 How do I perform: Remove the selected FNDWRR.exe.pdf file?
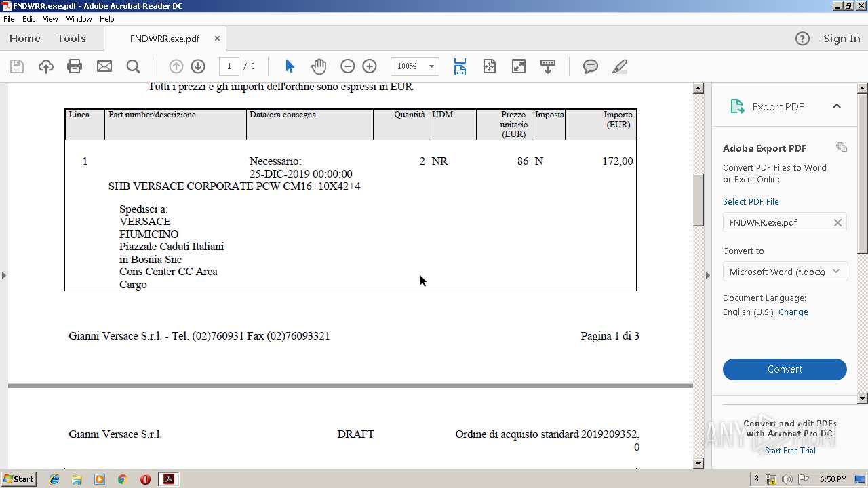tap(837, 222)
